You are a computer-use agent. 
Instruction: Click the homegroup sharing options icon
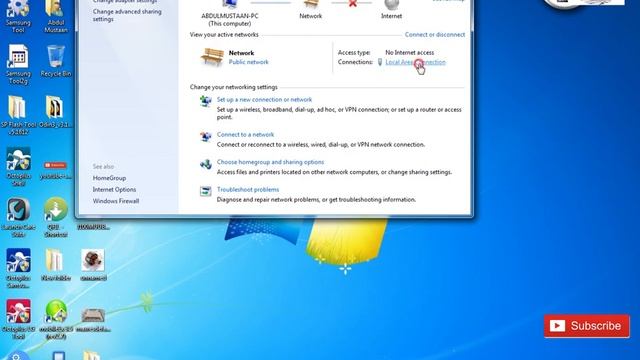(x=206, y=164)
